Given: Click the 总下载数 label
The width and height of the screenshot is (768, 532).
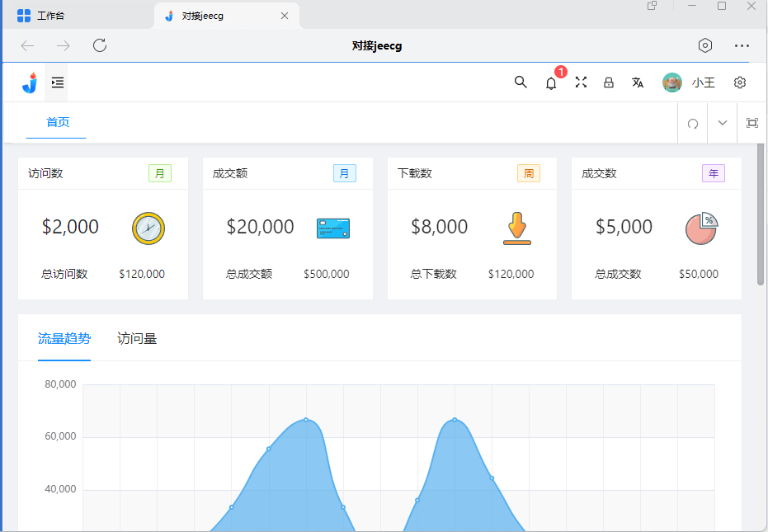Looking at the screenshot, I should (x=433, y=274).
